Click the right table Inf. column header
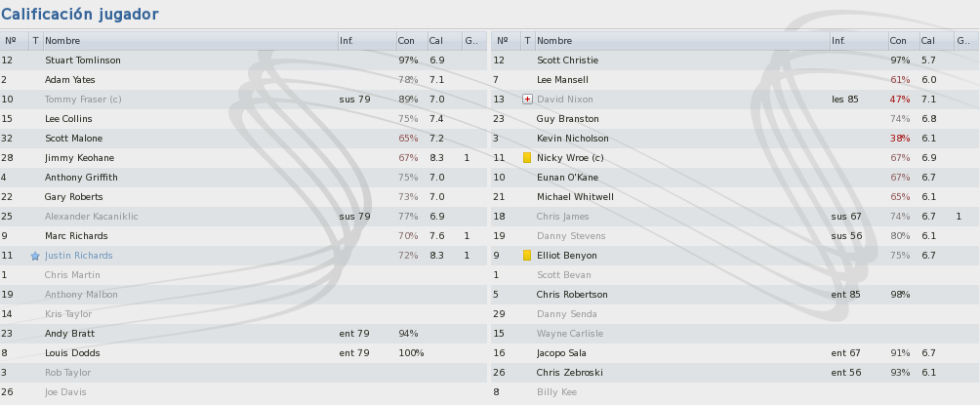The image size is (980, 405). (859, 41)
